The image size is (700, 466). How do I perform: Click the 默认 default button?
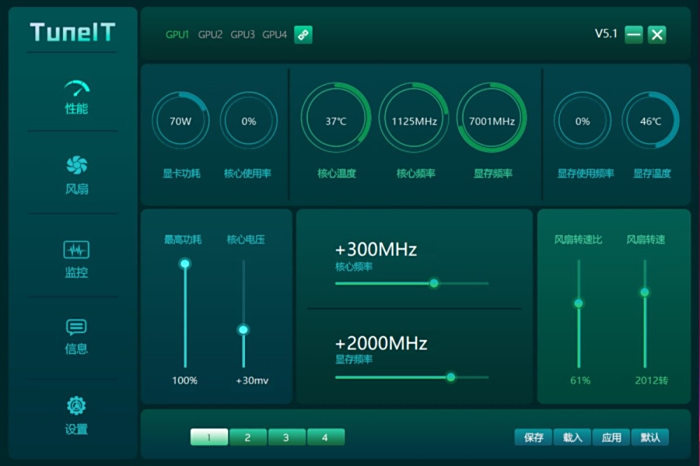point(650,437)
